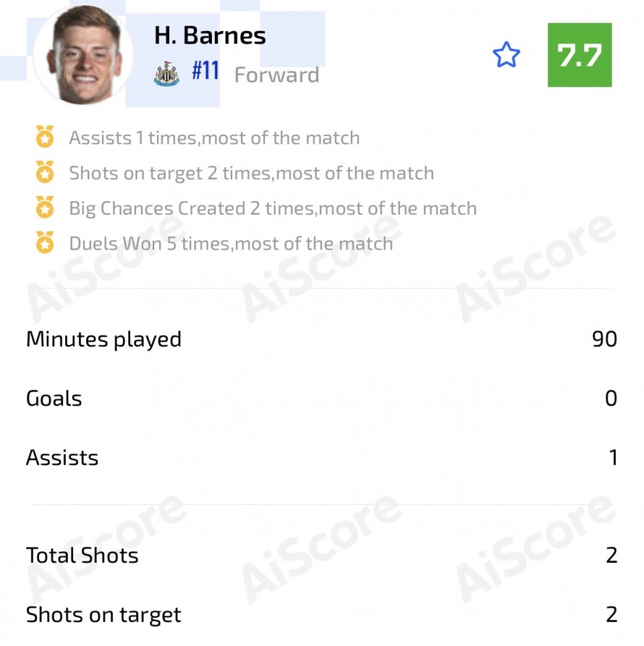Image resolution: width=644 pixels, height=646 pixels.
Task: Select the Shots on target stat row
Action: pos(321,614)
